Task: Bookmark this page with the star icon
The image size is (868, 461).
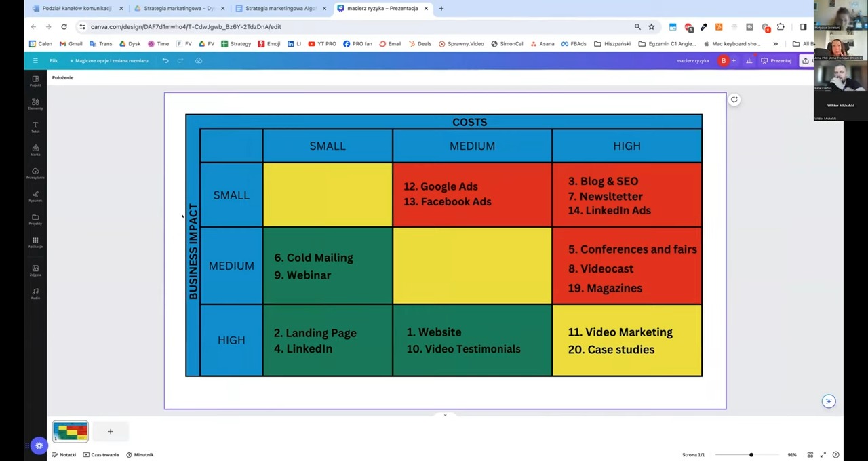Action: coord(651,27)
